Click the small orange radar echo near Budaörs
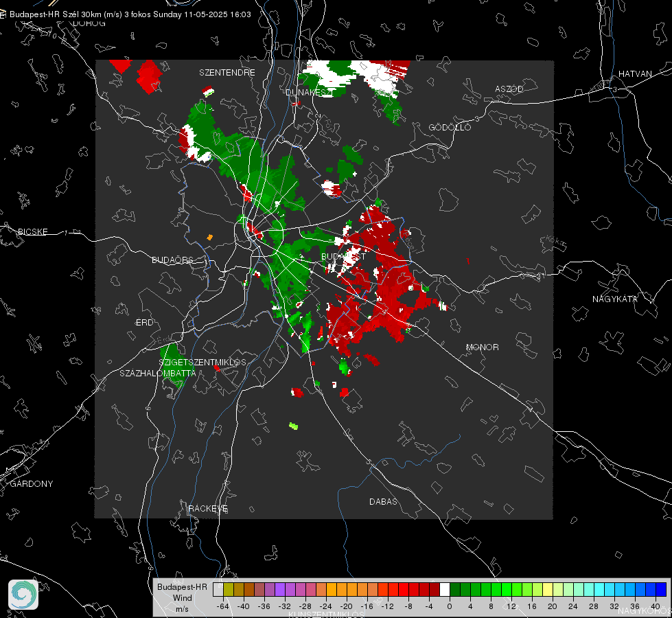Screen dimensions: 672x618 pos(209,237)
